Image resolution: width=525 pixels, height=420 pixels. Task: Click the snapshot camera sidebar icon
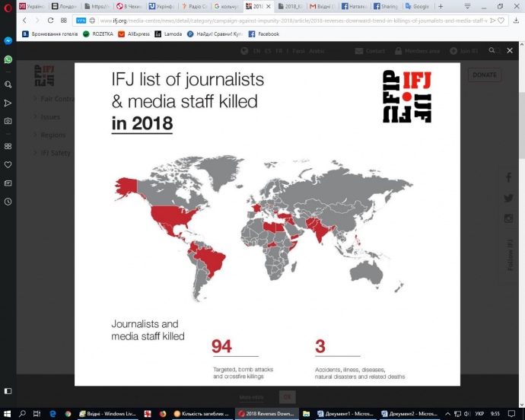8,121
